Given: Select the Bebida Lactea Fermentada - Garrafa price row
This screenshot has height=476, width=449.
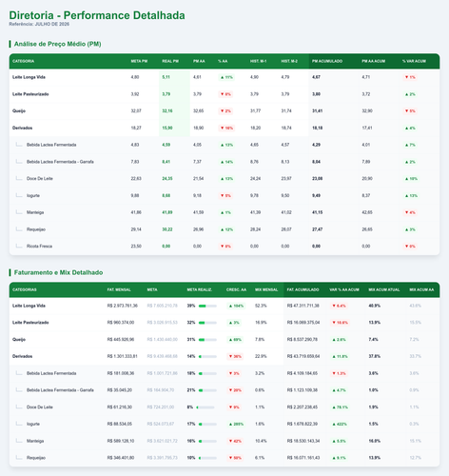Looking at the screenshot, I should pos(224,162).
